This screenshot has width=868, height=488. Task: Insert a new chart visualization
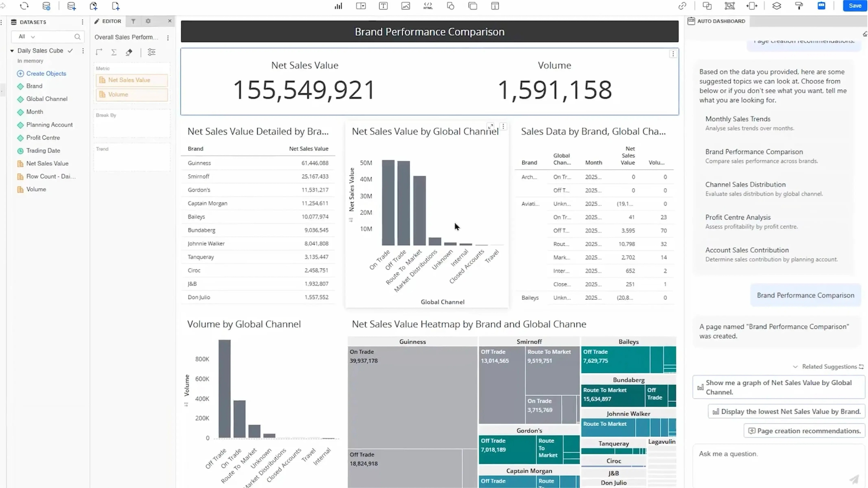coord(338,6)
